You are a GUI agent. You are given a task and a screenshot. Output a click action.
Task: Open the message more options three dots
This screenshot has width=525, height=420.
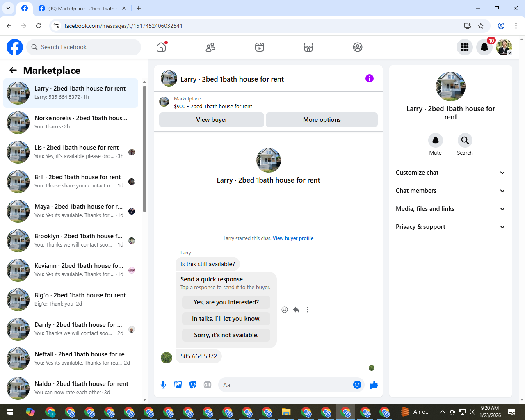pos(308,310)
